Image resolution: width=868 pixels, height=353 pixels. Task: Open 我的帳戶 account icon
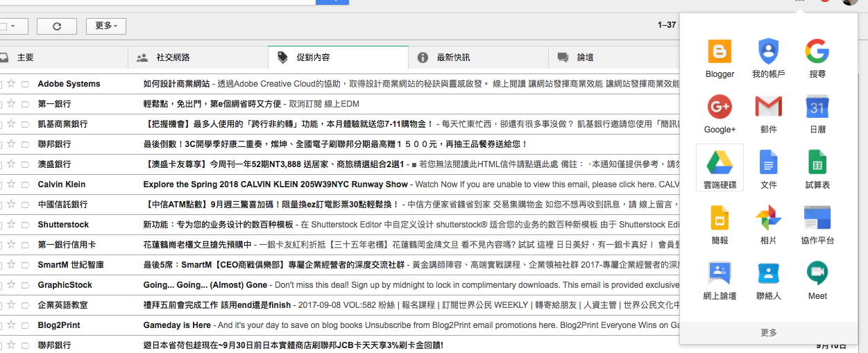[x=769, y=58]
